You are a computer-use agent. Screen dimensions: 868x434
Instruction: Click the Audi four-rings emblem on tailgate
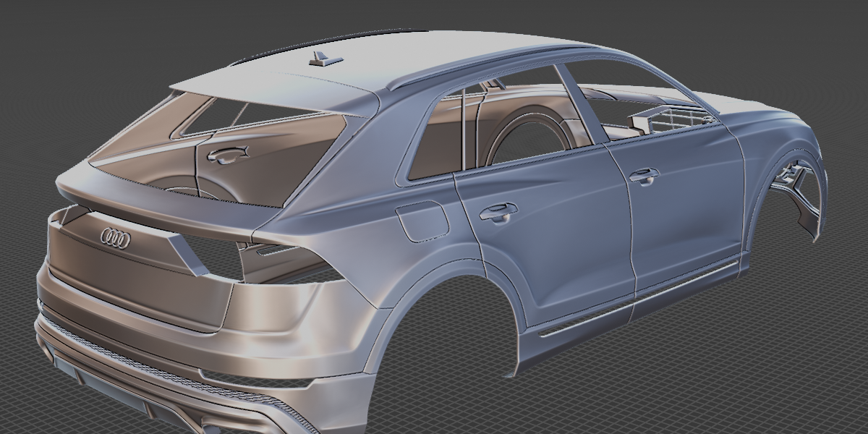point(116,238)
